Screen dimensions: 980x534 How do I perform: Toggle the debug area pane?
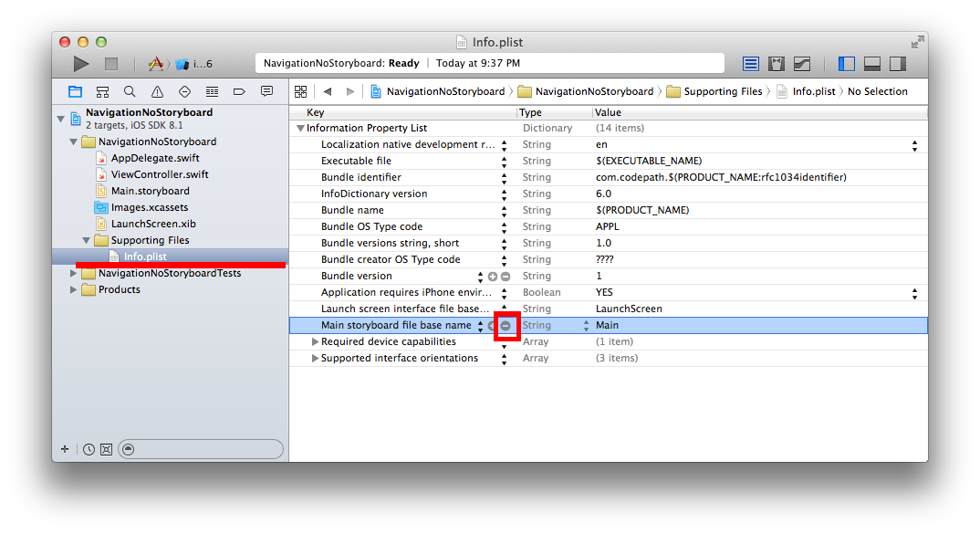coord(872,64)
